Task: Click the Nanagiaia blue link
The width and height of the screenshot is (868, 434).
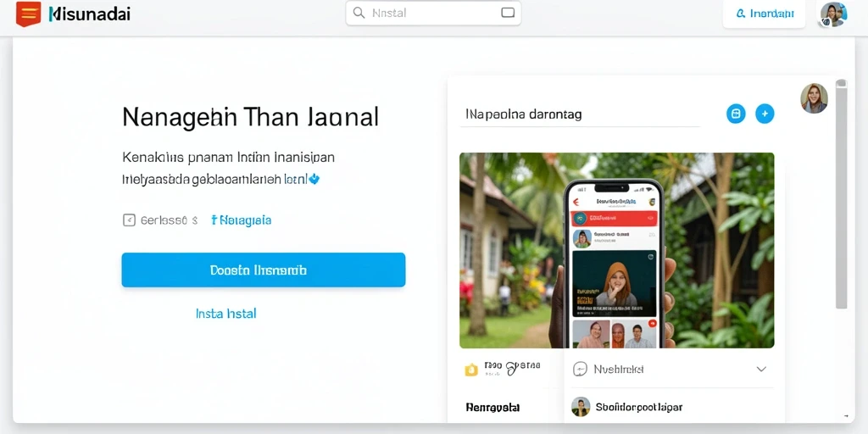Action: pos(242,220)
